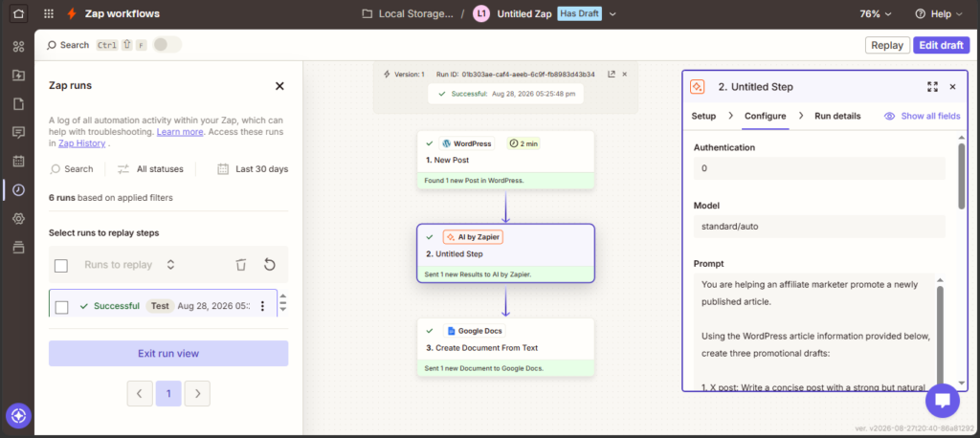Open the Zapier home icon
This screenshot has width=980, height=438.
(x=18, y=13)
